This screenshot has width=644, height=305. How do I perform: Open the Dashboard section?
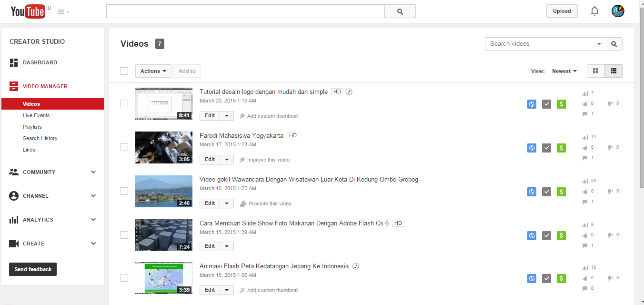40,62
